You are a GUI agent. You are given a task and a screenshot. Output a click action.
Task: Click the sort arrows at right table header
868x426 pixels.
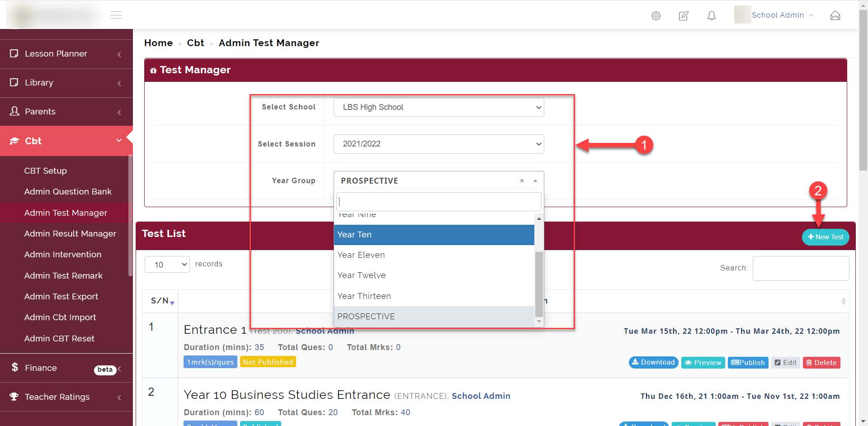coord(843,301)
